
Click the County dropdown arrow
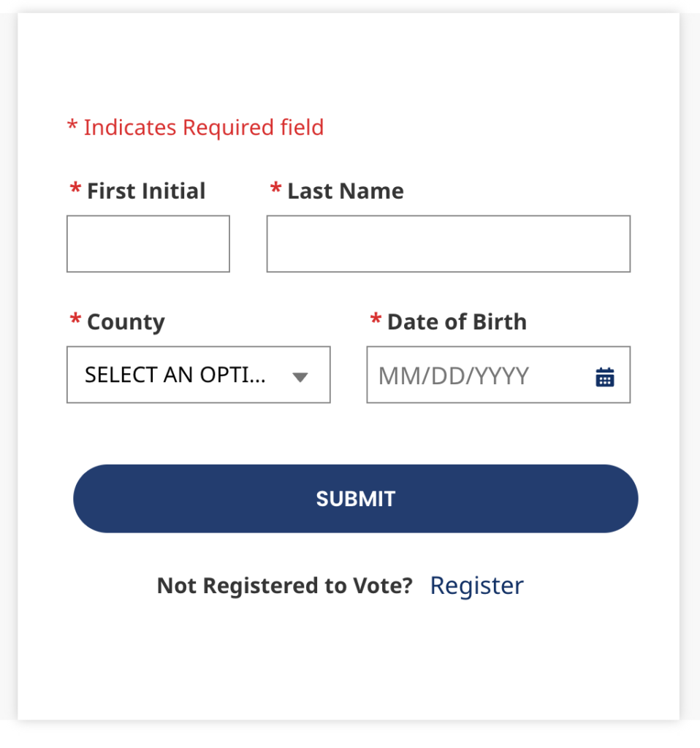click(300, 378)
